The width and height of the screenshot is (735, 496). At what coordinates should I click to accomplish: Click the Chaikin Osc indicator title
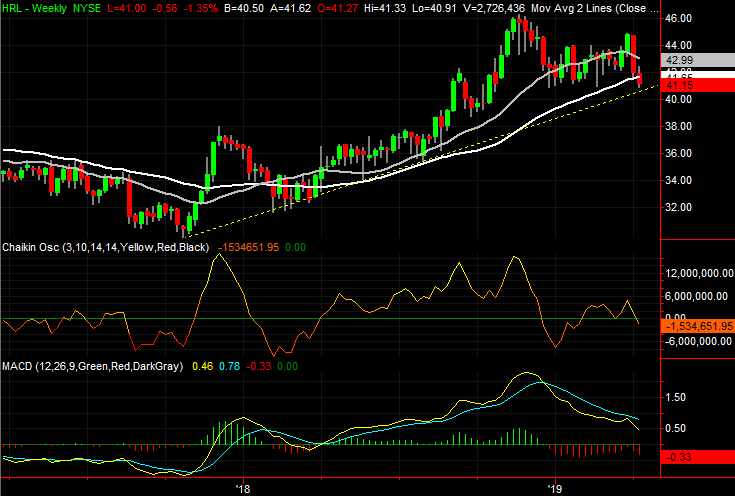(x=33, y=246)
